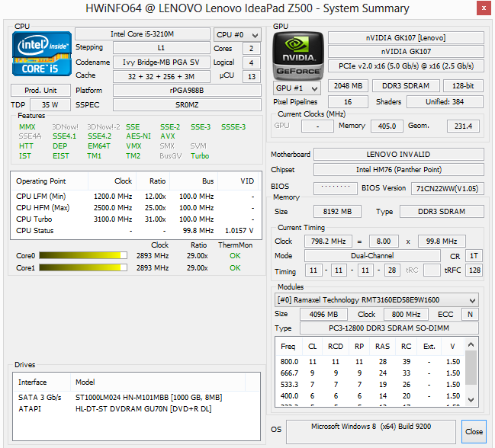The width and height of the screenshot is (495, 448).
Task: Click the Intel Core i5 logo
Action: pyautogui.click(x=42, y=56)
